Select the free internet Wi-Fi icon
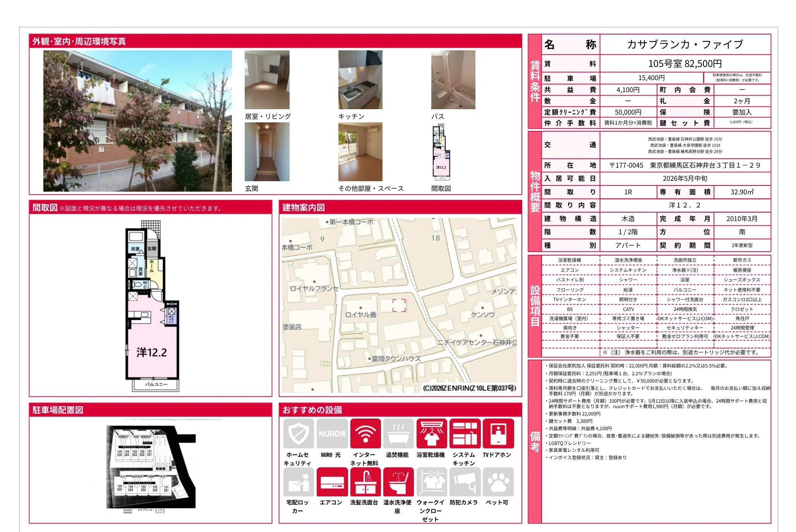Image resolution: width=796 pixels, height=532 pixels. [x=365, y=433]
